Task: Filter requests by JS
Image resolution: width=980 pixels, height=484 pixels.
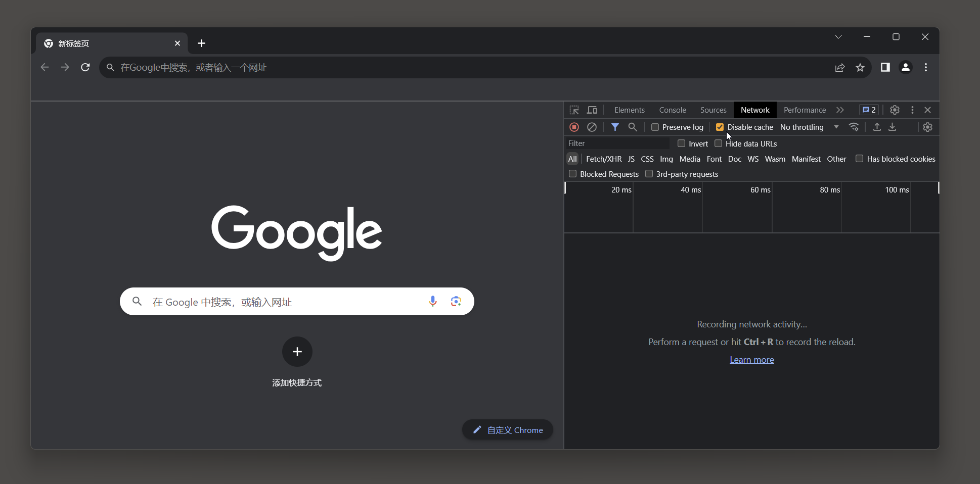Action: pos(631,159)
